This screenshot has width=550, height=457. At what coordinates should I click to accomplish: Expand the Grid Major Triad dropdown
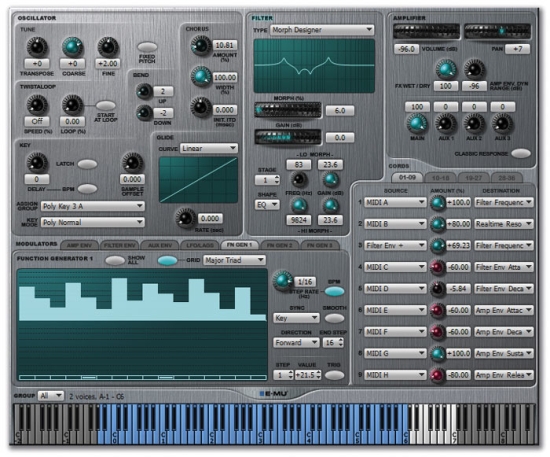(x=234, y=260)
